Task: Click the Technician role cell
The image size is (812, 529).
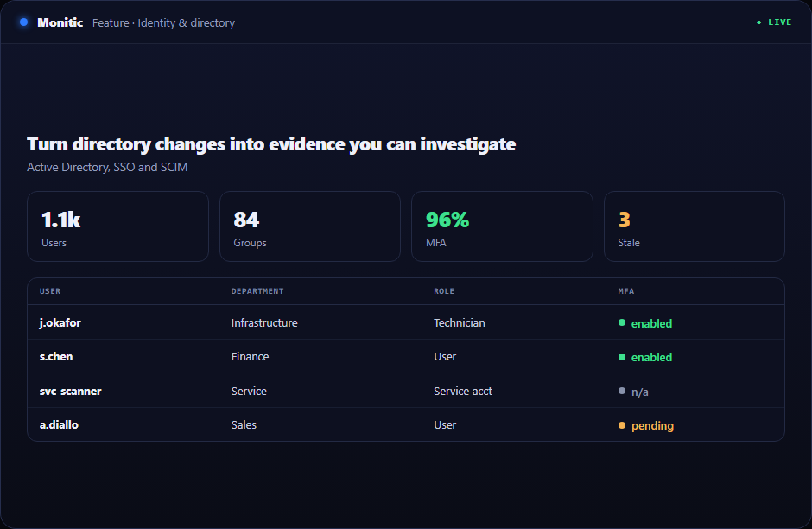Action: pos(460,322)
